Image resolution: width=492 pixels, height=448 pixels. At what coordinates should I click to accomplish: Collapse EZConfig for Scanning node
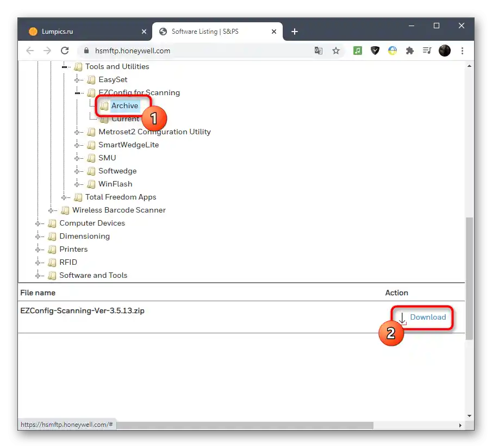point(77,93)
